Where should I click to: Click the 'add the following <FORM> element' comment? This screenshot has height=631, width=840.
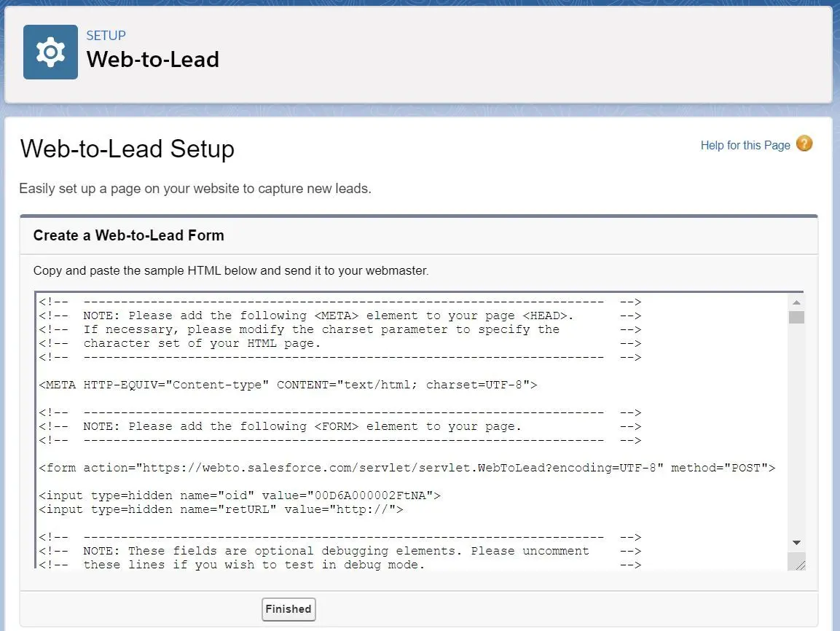point(339,426)
